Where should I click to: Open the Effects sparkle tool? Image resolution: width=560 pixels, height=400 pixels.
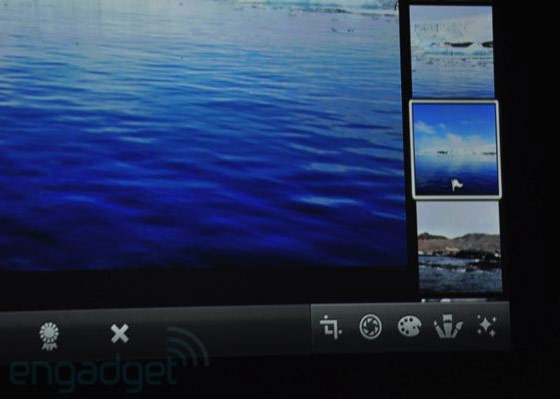(x=487, y=326)
